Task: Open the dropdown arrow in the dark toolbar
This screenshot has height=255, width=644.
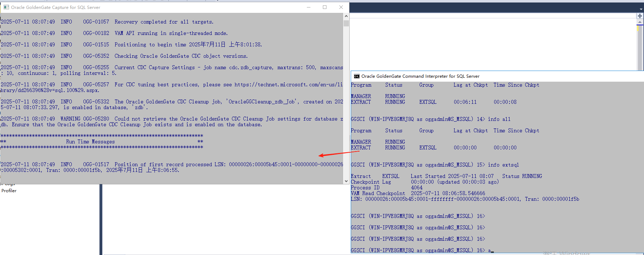Action: coord(641,9)
